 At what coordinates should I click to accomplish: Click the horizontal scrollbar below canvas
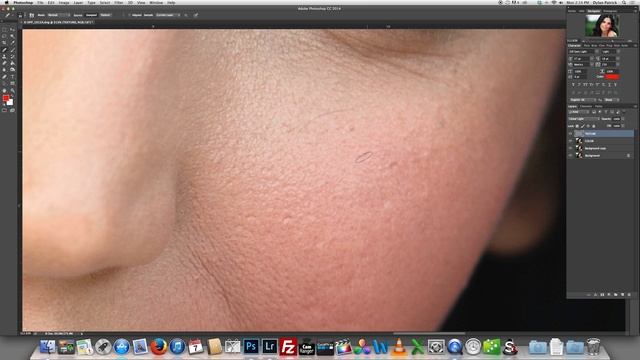tap(429, 333)
